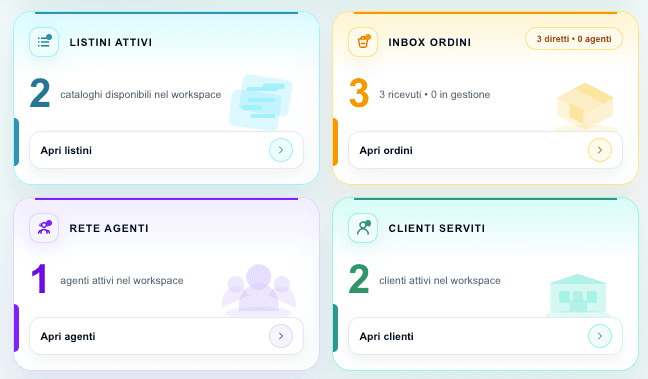Open the Apri ordini button
This screenshot has height=379, width=648.
point(486,150)
